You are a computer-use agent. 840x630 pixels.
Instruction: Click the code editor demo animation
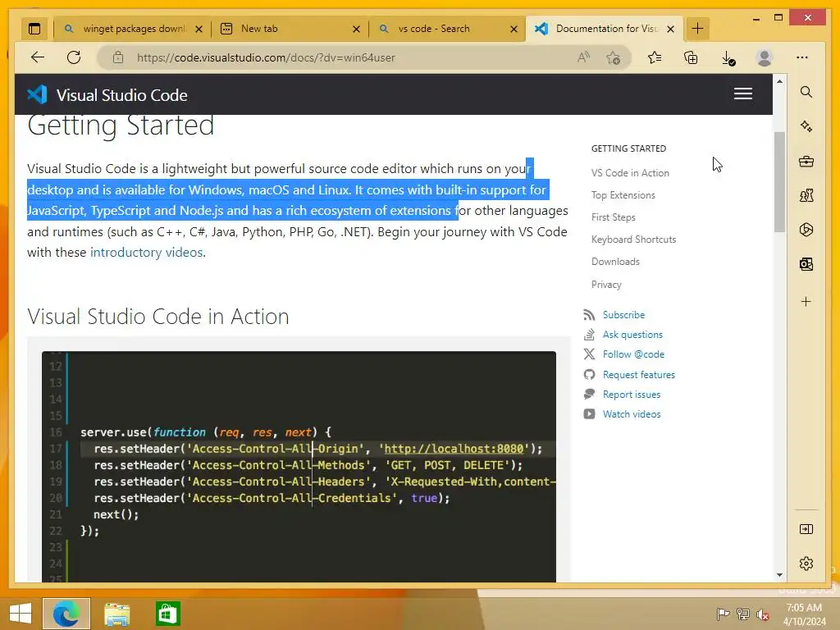(299, 466)
